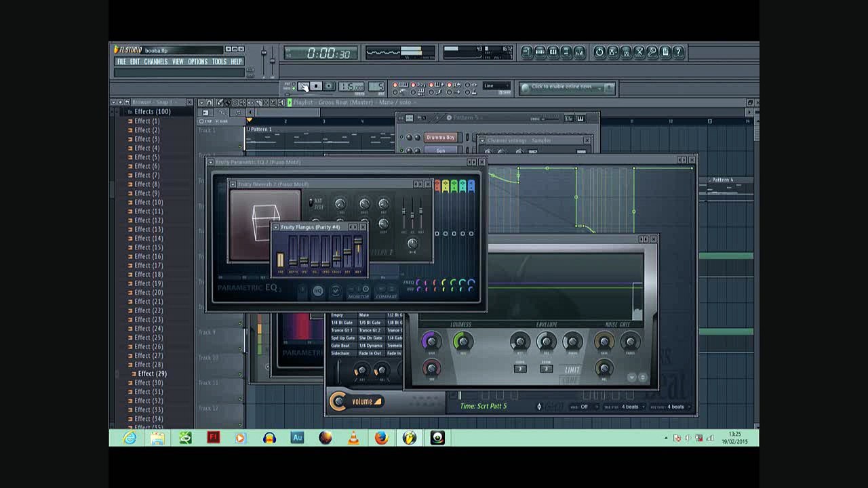Click the Stop button in transport panel
This screenshot has width=868, height=488.
point(316,86)
